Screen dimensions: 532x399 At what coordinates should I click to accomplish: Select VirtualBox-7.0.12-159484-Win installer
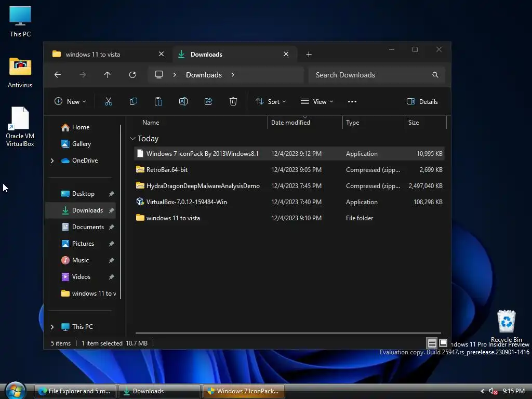[x=289, y=202]
